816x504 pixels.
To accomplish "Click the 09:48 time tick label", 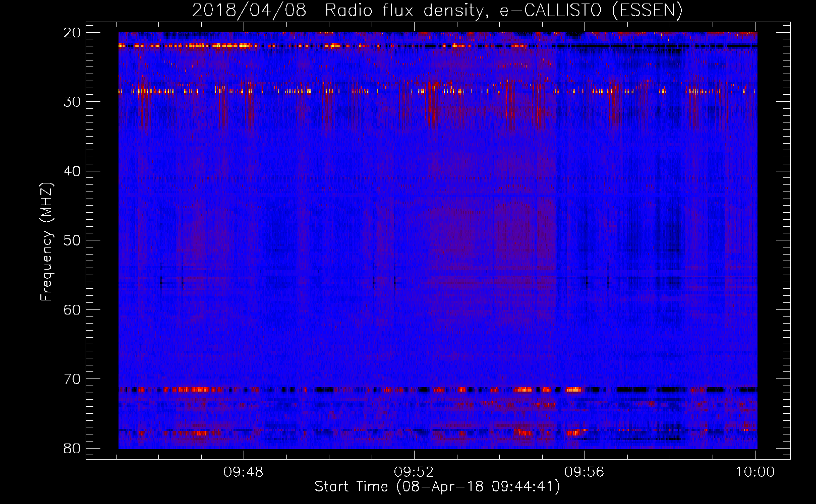I will click(x=244, y=472).
